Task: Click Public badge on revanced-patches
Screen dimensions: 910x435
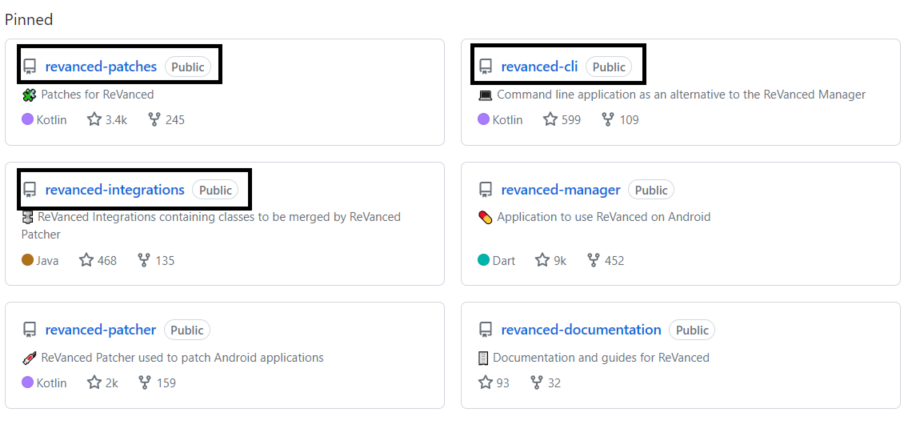Action: (187, 67)
